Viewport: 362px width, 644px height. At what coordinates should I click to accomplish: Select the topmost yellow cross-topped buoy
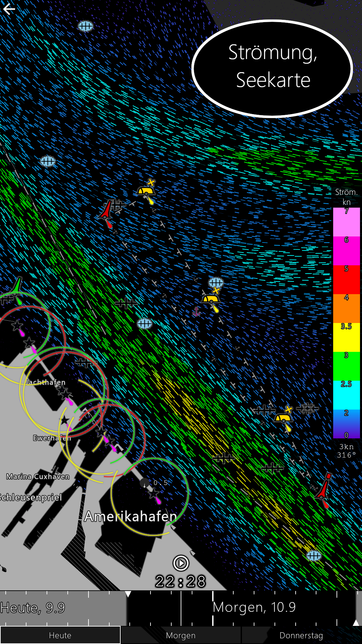(146, 191)
